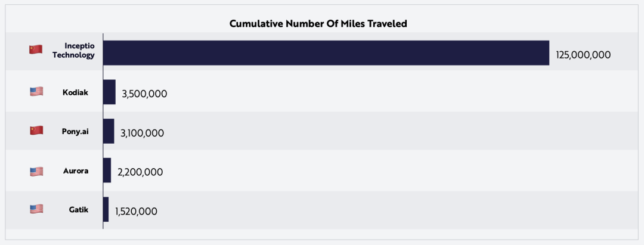Click the 3,500,000 value label
The width and height of the screenshot is (644, 245).
click(x=144, y=94)
